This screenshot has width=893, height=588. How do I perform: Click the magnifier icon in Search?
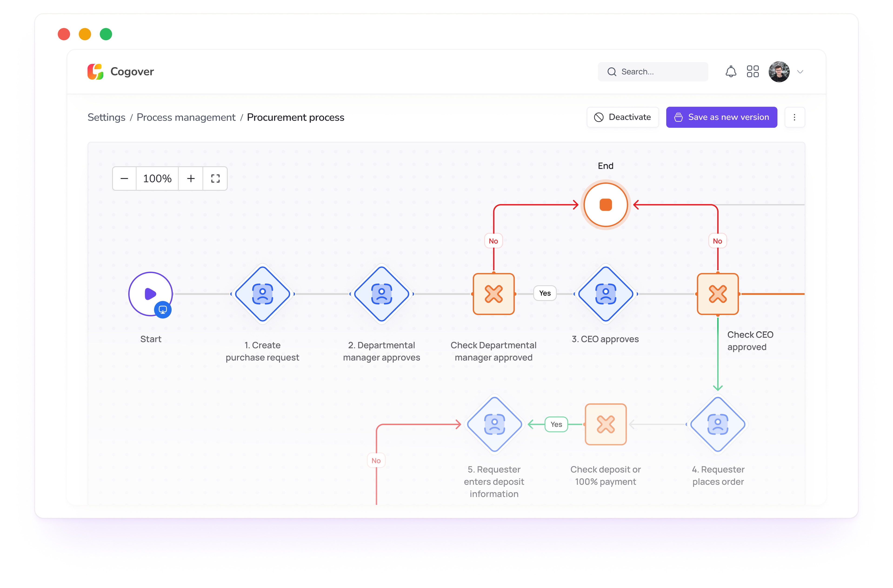pyautogui.click(x=612, y=72)
